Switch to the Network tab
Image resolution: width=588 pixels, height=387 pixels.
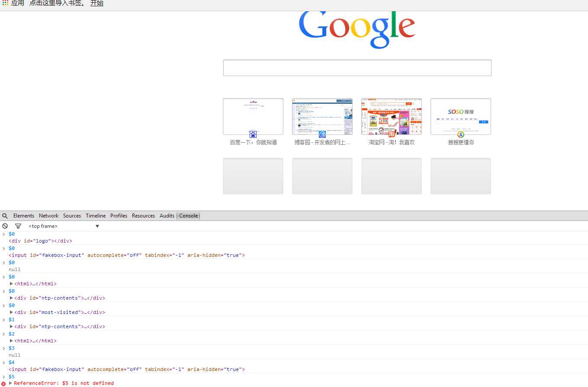[48, 216]
